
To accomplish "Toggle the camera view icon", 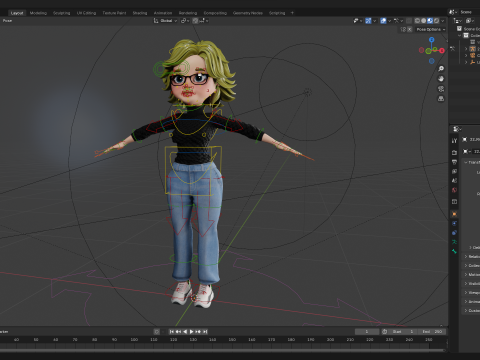I will click(x=441, y=89).
